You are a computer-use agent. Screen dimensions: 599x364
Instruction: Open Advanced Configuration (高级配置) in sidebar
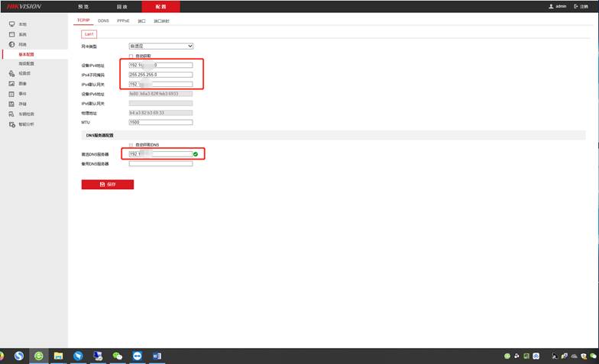(x=26, y=63)
